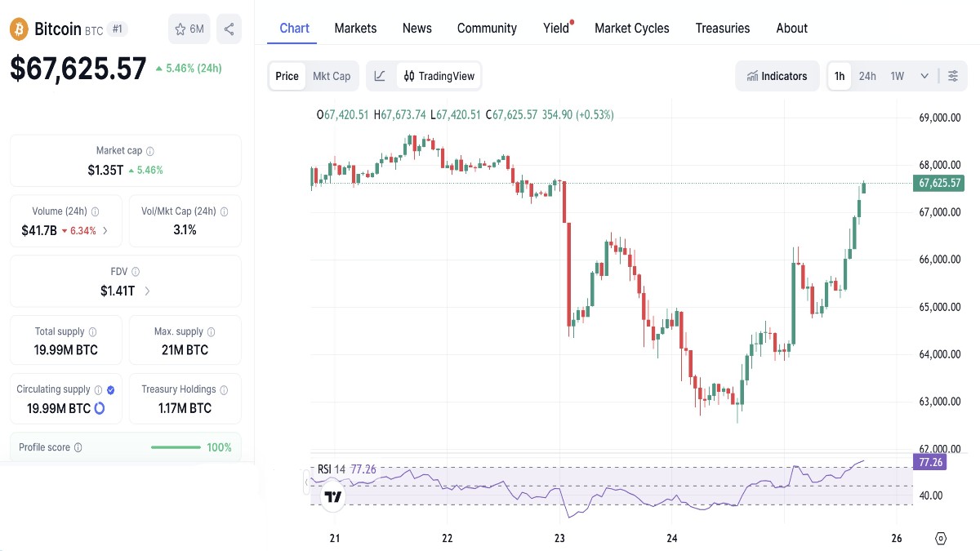Open the News tab
980x551 pixels.
pos(417,29)
